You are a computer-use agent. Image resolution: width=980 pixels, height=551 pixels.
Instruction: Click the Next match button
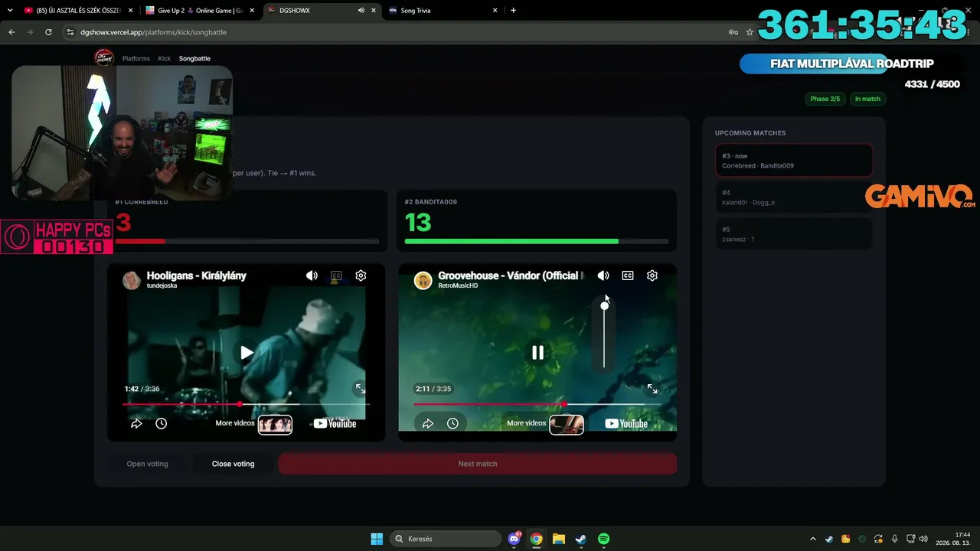(478, 464)
